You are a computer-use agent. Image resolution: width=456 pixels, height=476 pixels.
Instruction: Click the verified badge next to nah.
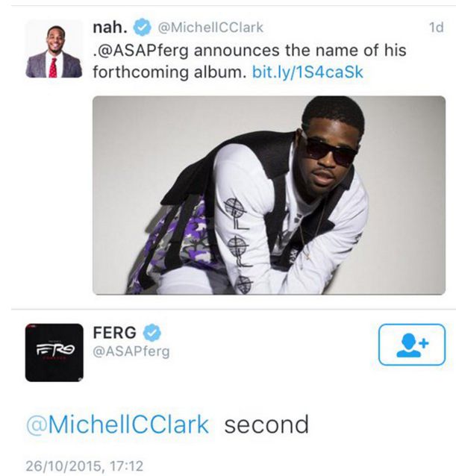pos(143,28)
